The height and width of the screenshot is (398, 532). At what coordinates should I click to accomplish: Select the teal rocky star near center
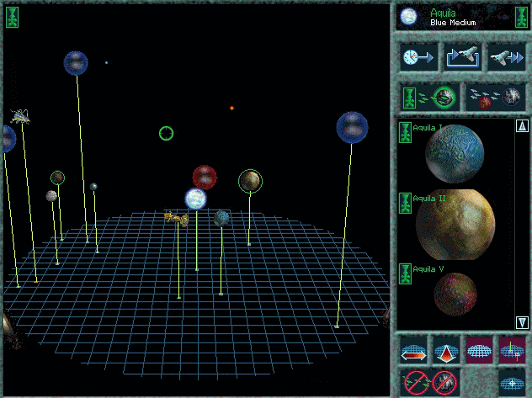(221, 219)
